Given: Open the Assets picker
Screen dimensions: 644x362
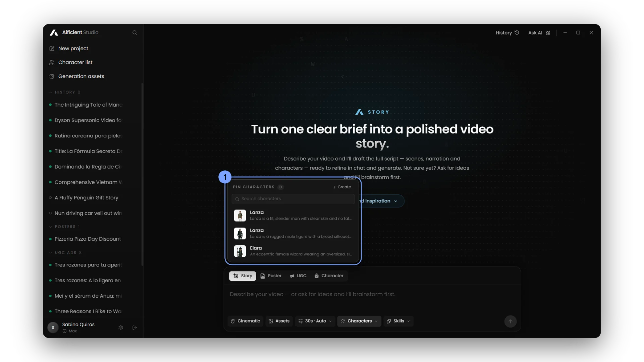Looking at the screenshot, I should pos(279,321).
